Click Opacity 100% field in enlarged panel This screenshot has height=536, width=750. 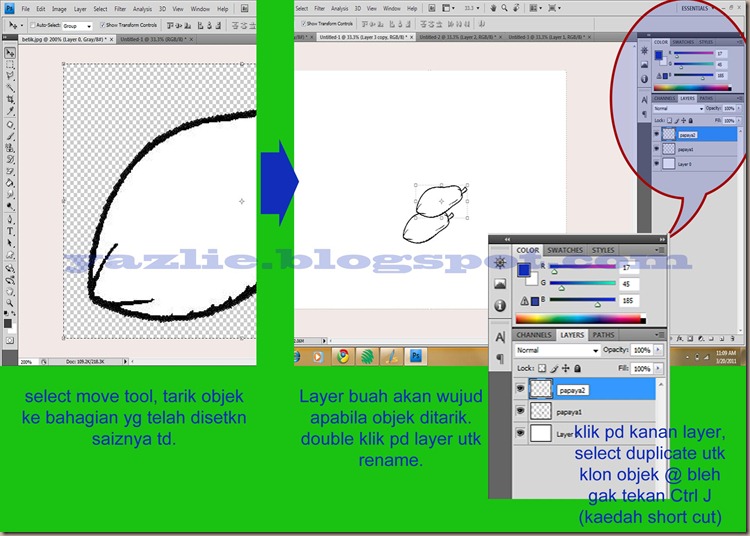642,350
